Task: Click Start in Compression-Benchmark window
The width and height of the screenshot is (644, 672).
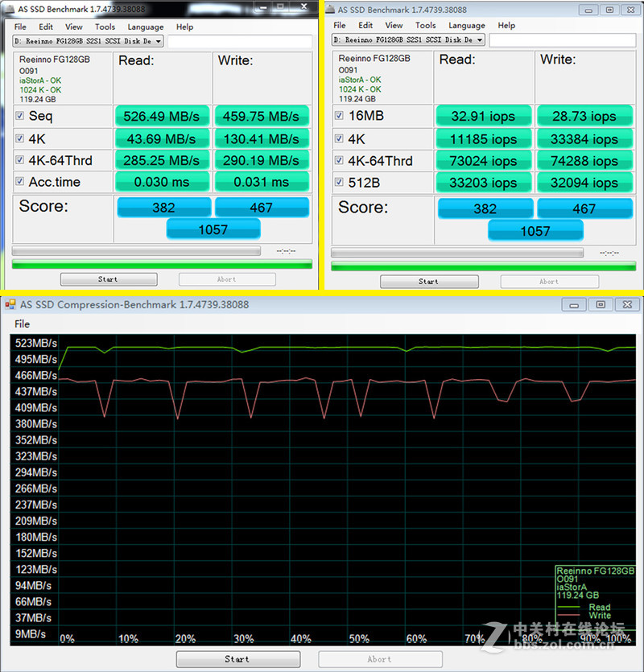Action: coord(238,659)
